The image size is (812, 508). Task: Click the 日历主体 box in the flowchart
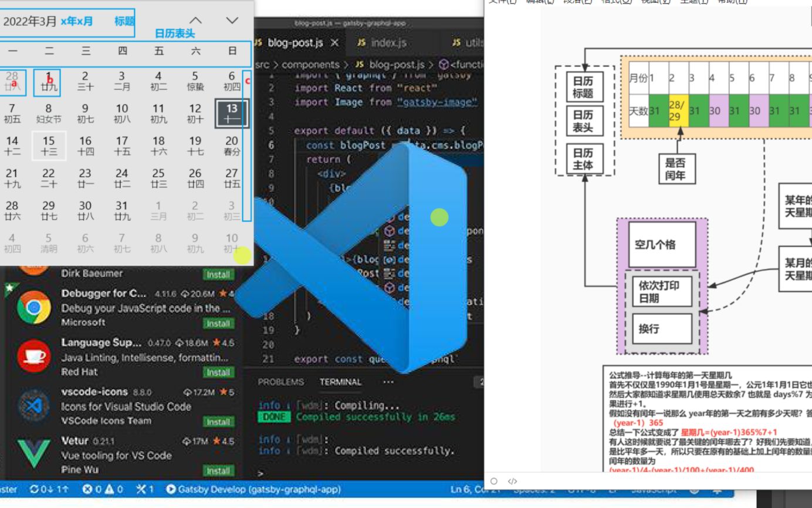(583, 158)
